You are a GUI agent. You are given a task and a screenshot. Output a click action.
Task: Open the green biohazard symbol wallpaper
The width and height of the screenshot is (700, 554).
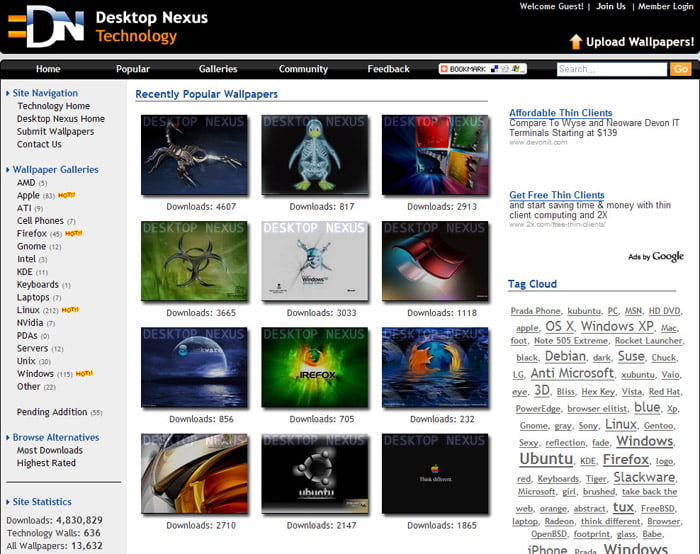(x=194, y=261)
